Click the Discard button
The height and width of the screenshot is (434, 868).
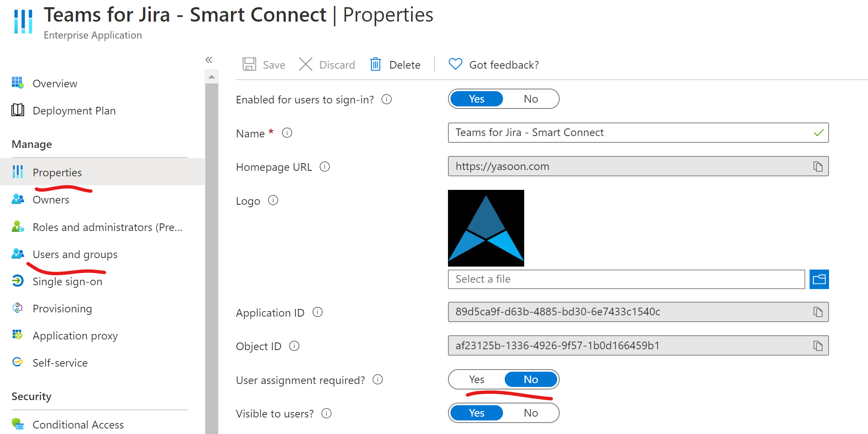(x=327, y=65)
